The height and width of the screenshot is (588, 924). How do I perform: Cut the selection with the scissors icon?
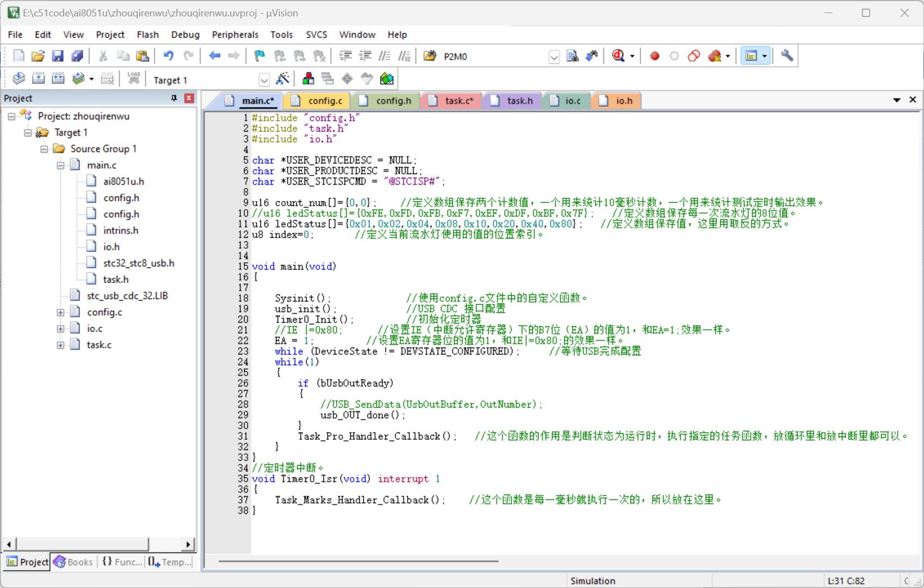(103, 56)
